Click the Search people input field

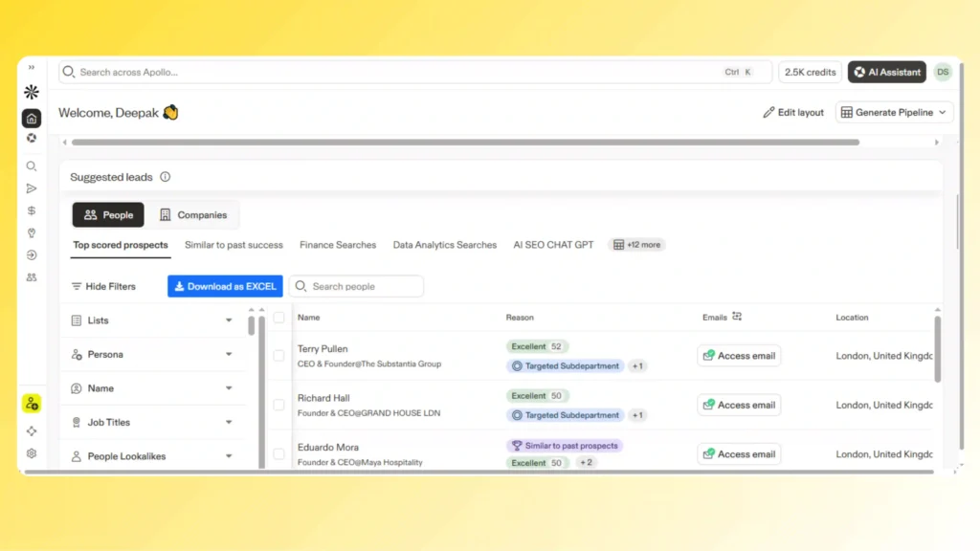point(356,286)
